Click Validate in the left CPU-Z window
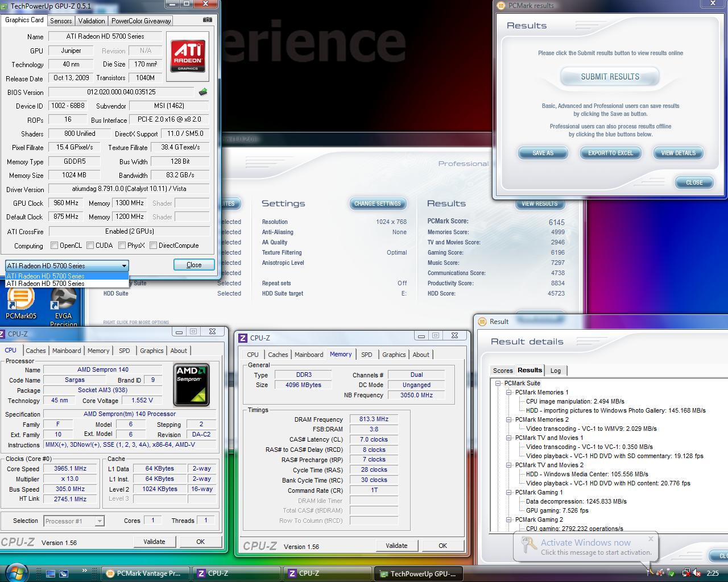The width and height of the screenshot is (728, 582). pos(154,542)
